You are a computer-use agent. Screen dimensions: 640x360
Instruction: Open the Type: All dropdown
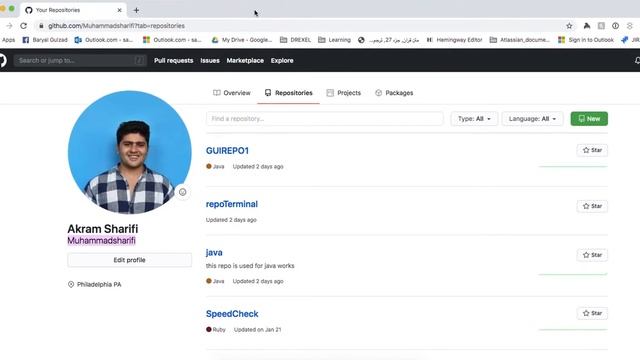click(474, 119)
